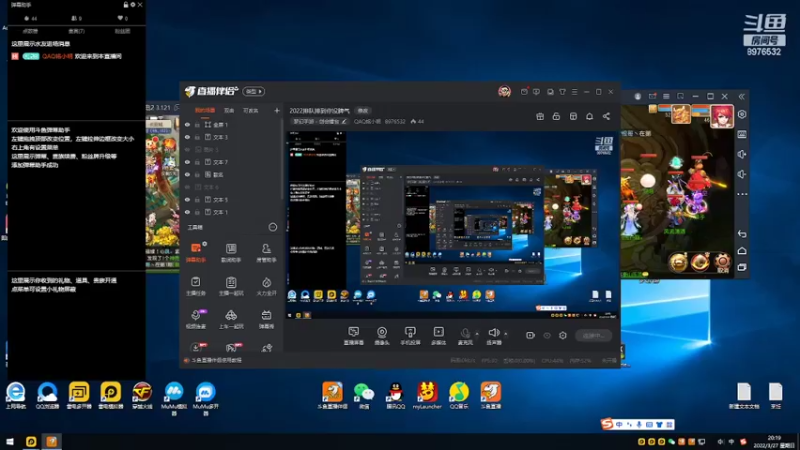Image resolution: width=800 pixels, height=450 pixels.
Task: Open hamburger menu in emulator title bar
Action: click(666, 96)
